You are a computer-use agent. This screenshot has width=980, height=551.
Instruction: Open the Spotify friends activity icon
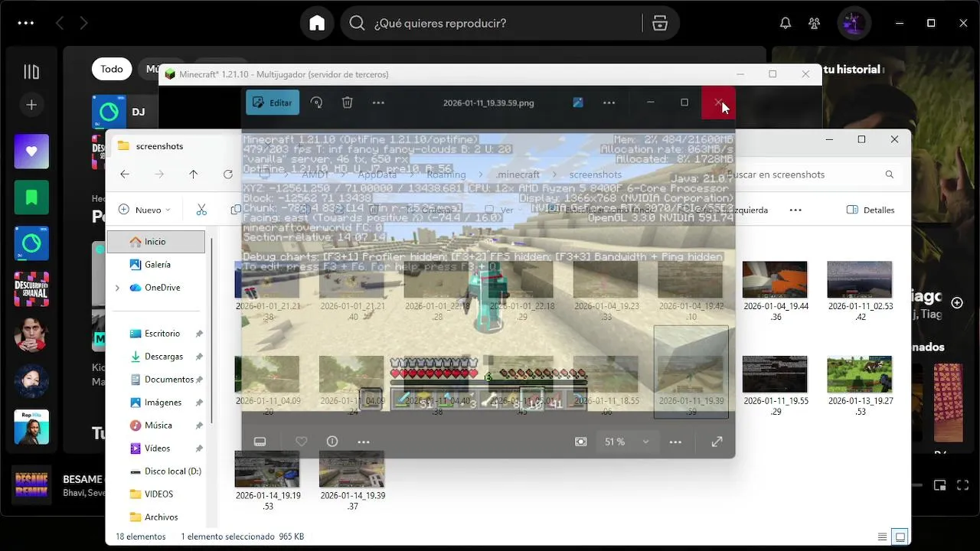coord(814,23)
